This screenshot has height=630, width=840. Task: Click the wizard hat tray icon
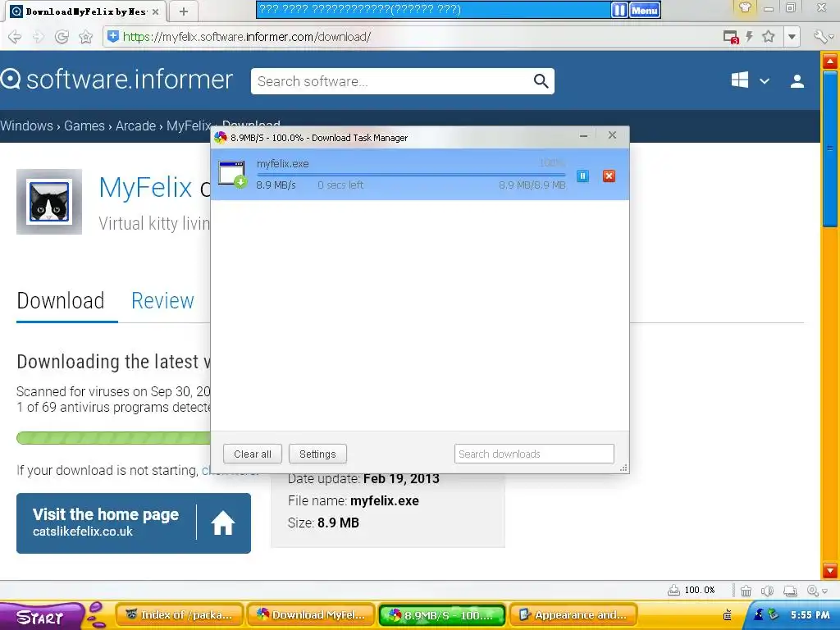[x=759, y=614]
